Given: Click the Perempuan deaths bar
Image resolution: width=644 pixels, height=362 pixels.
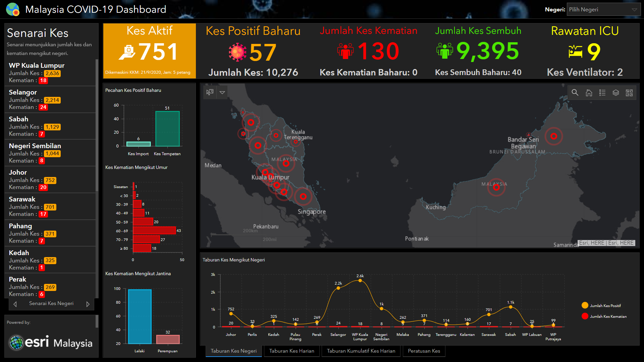Looking at the screenshot, I should click(x=168, y=339).
